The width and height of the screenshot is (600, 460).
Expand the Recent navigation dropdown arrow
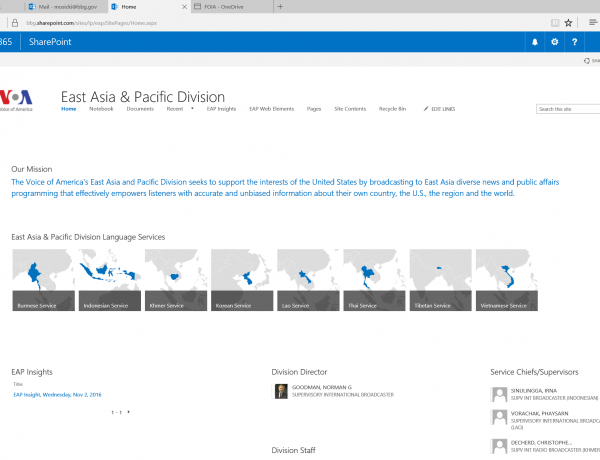(192, 109)
